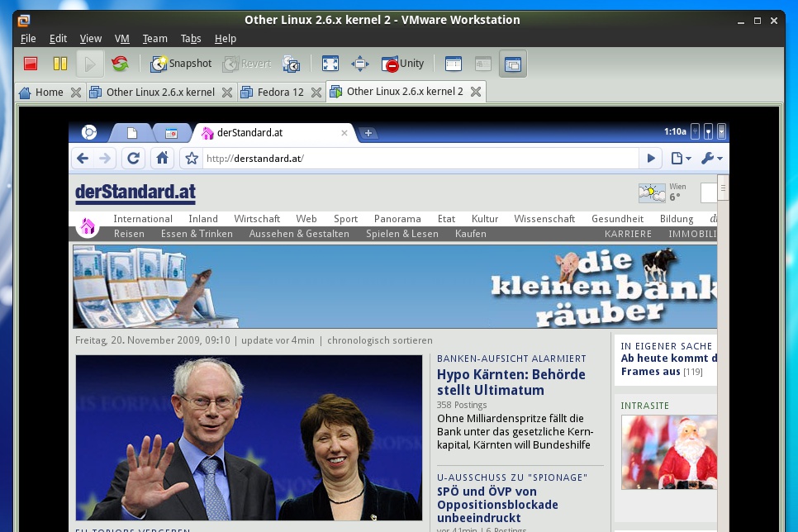The height and width of the screenshot is (532, 798).
Task: Go to browser home page icon
Action: pos(163,159)
